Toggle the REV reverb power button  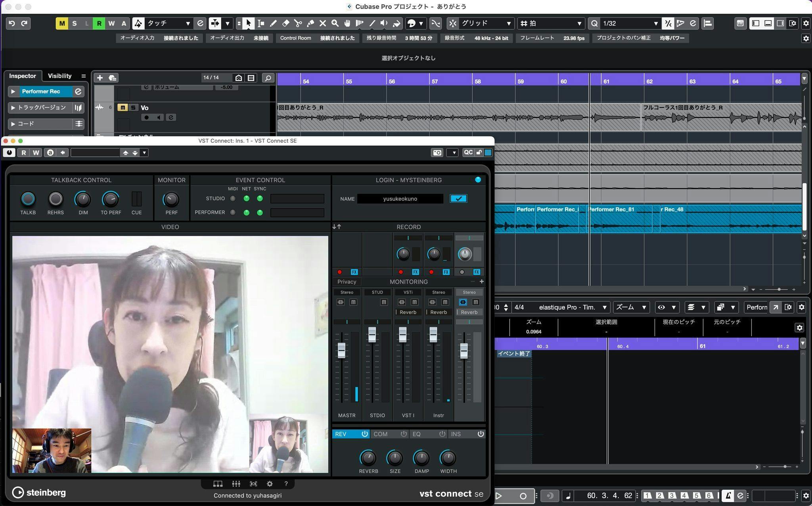pyautogui.click(x=364, y=434)
